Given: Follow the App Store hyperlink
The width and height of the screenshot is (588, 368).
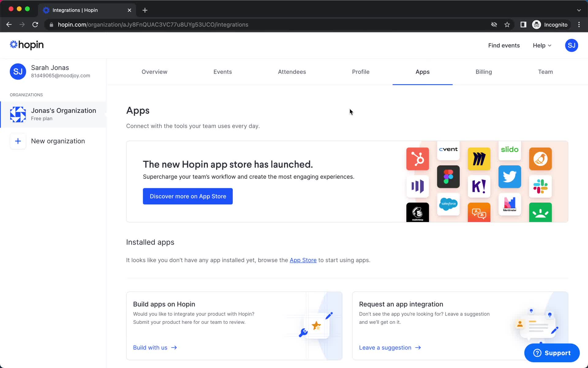Looking at the screenshot, I should tap(303, 260).
